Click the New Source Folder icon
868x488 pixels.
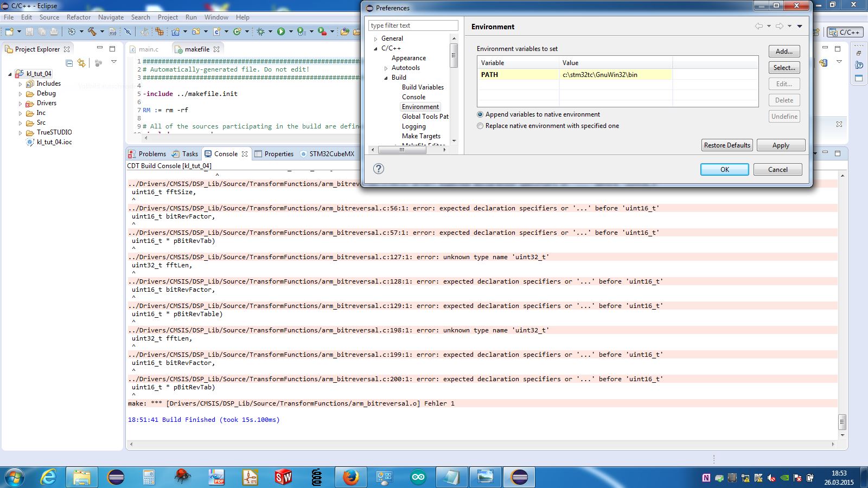coord(196,31)
